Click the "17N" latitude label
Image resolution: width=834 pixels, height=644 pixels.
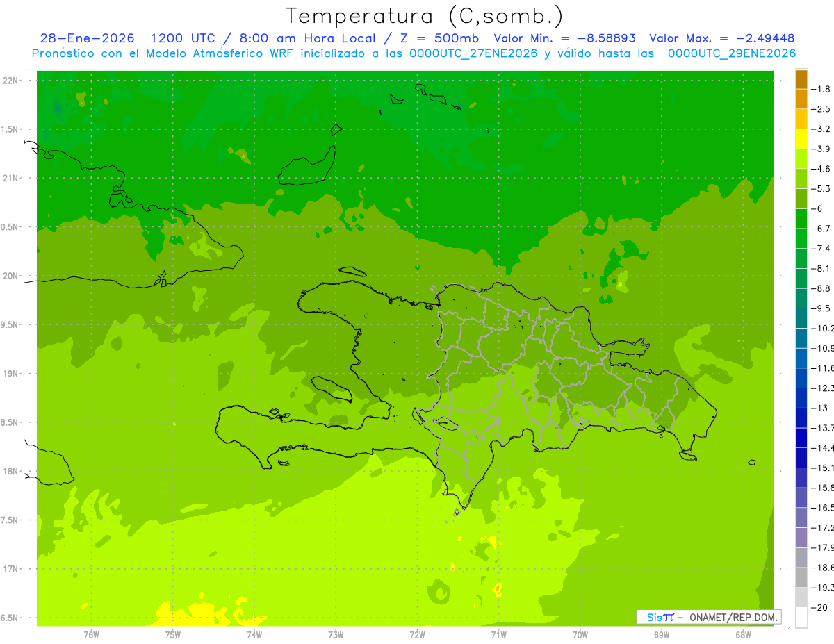[11, 569]
